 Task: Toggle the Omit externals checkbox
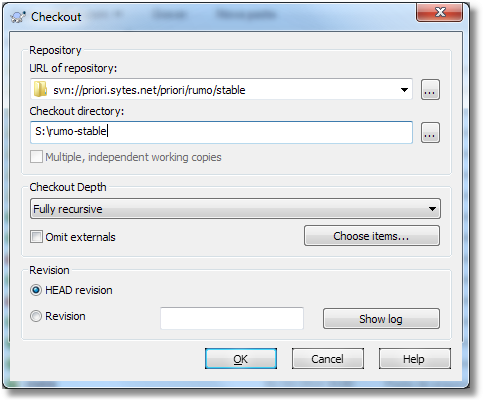[36, 237]
